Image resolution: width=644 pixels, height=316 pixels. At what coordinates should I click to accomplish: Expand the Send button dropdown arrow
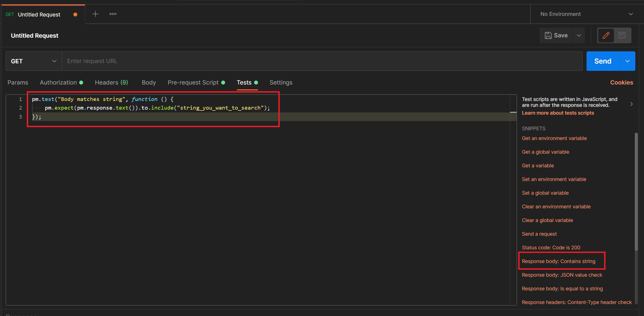click(627, 61)
